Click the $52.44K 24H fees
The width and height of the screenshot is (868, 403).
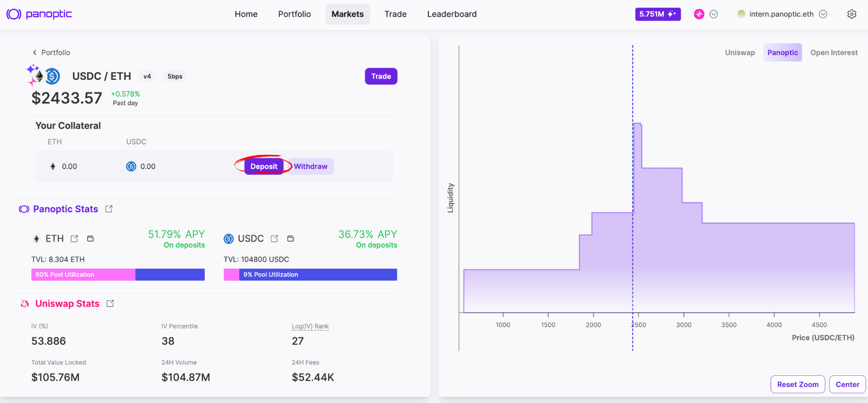[x=313, y=378]
